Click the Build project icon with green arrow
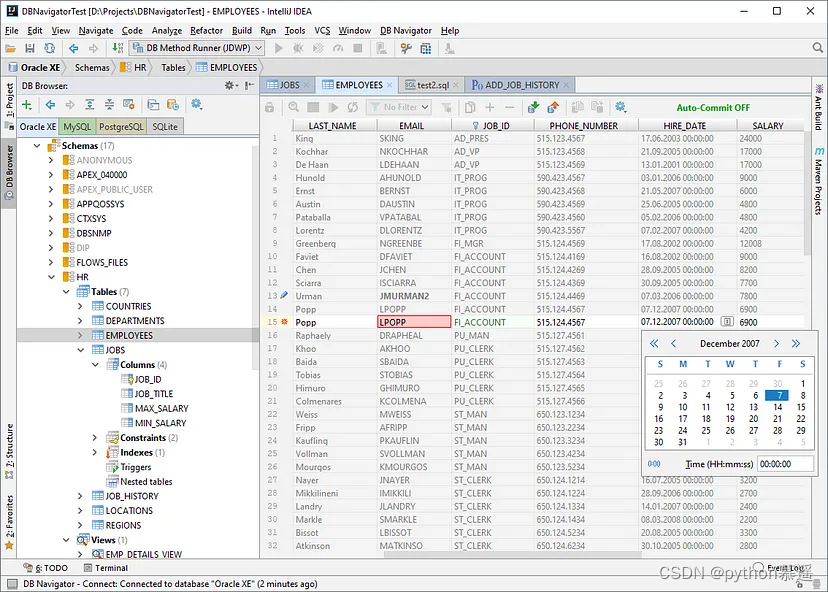 pyautogui.click(x=118, y=49)
